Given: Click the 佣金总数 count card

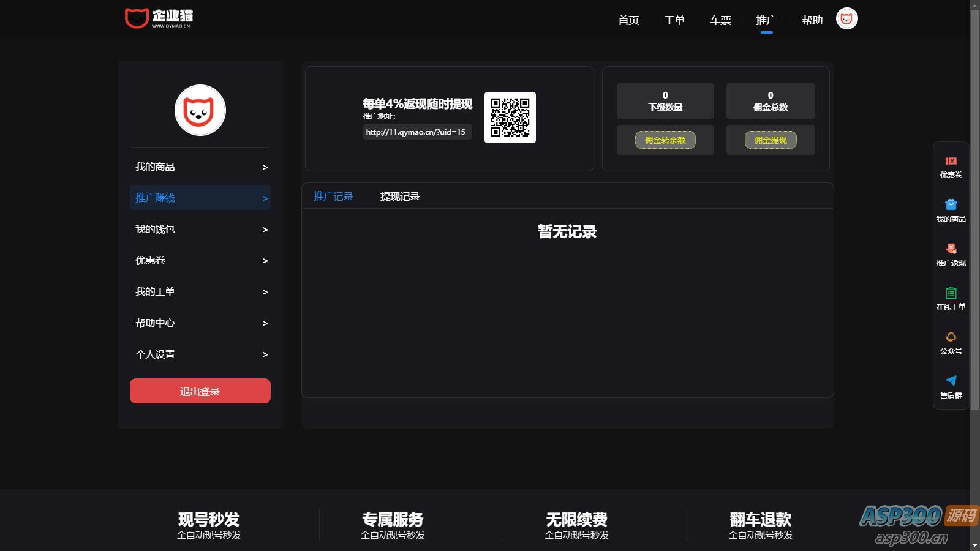Looking at the screenshot, I should coord(771,101).
